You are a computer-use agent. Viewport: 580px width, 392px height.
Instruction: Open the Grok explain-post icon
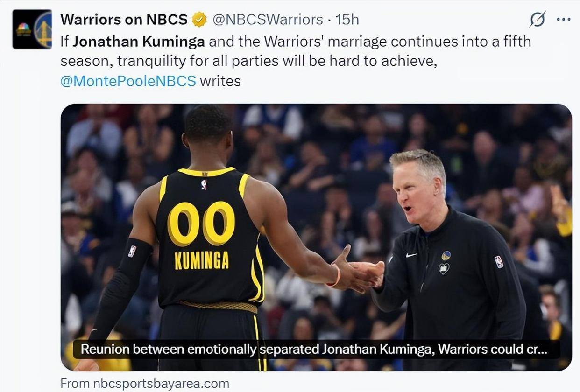[538, 20]
